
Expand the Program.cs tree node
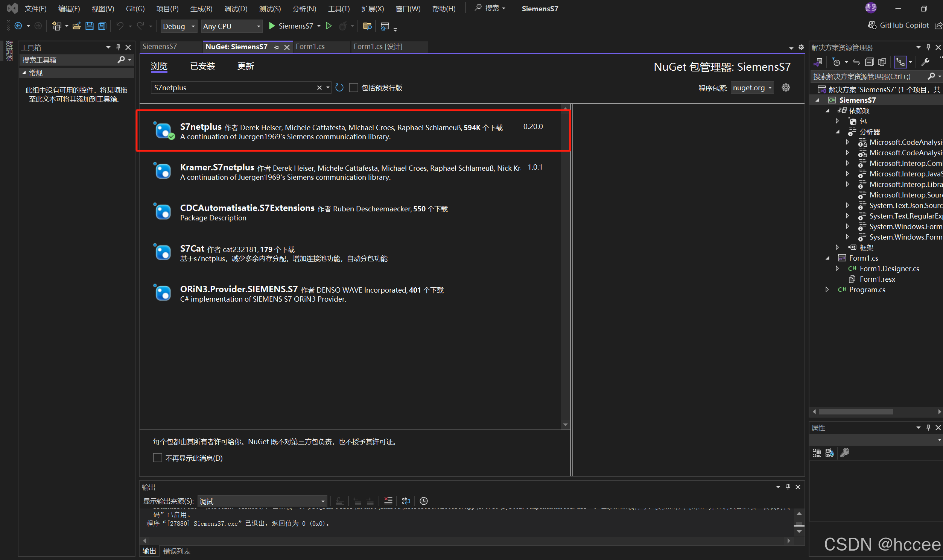pos(827,290)
